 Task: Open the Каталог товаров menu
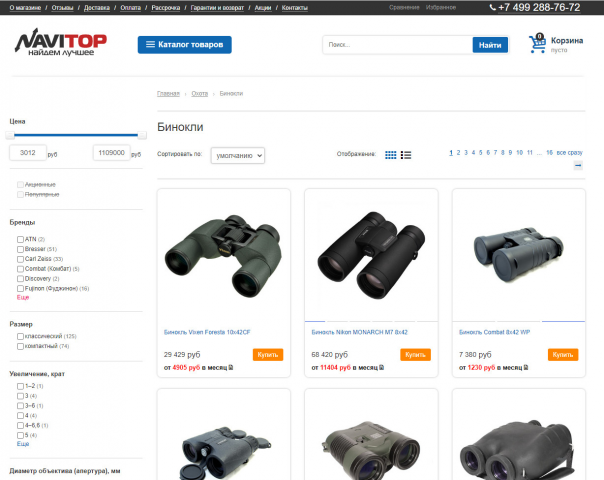185,45
